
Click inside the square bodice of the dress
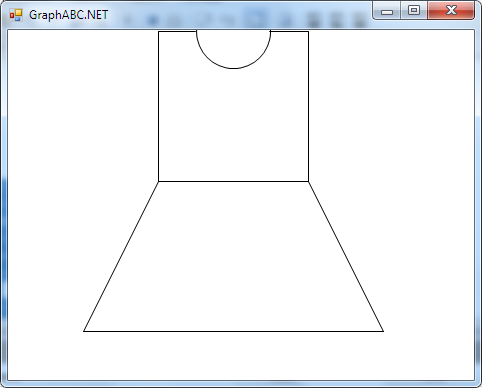point(233,123)
